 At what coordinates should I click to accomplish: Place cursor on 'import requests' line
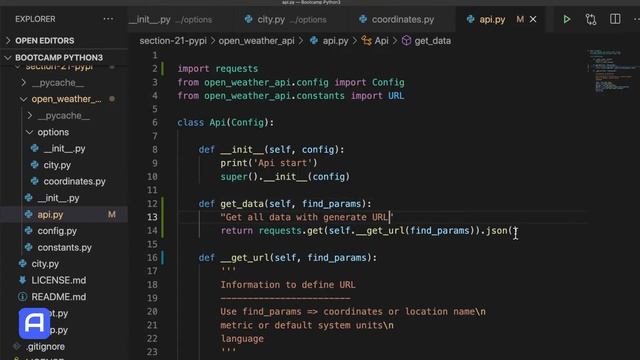(218, 69)
